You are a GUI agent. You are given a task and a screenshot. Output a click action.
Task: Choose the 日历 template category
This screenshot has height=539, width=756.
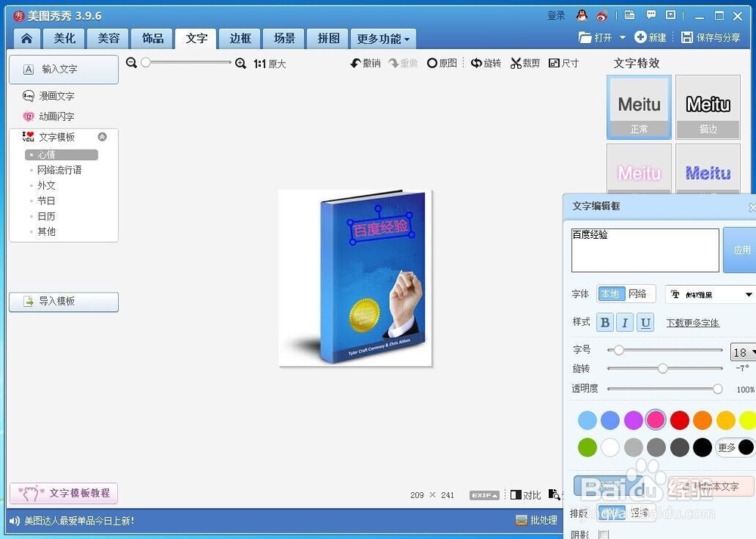click(46, 216)
